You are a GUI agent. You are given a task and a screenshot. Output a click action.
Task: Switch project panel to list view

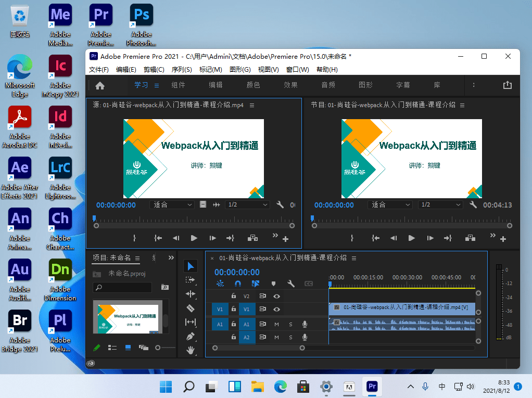click(x=112, y=347)
